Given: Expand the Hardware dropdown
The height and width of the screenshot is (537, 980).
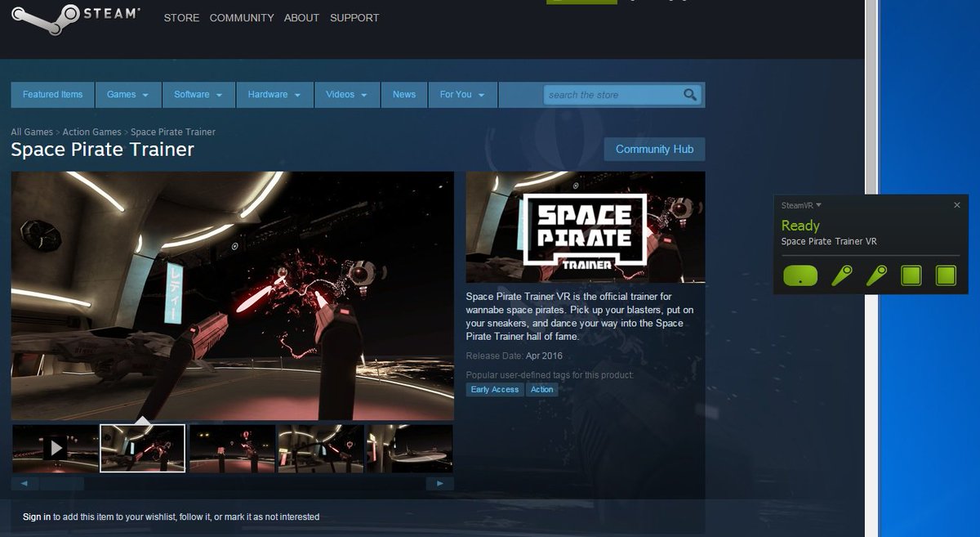Looking at the screenshot, I should pyautogui.click(x=275, y=95).
